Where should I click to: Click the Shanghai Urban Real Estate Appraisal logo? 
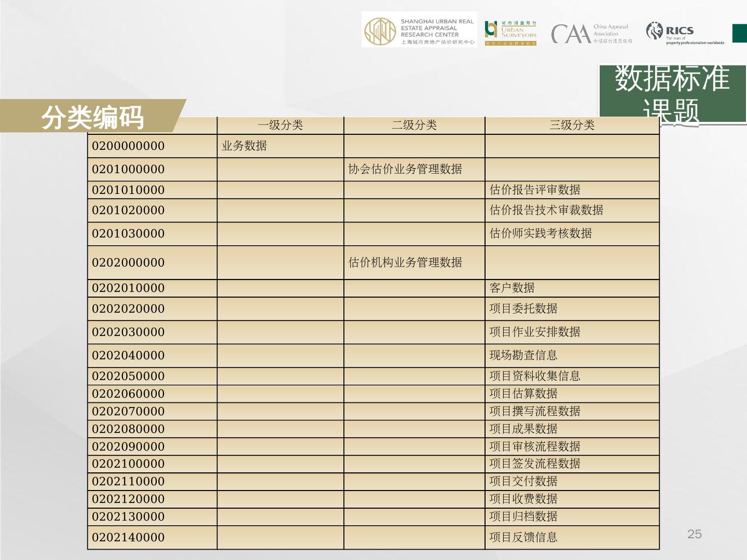pos(419,31)
